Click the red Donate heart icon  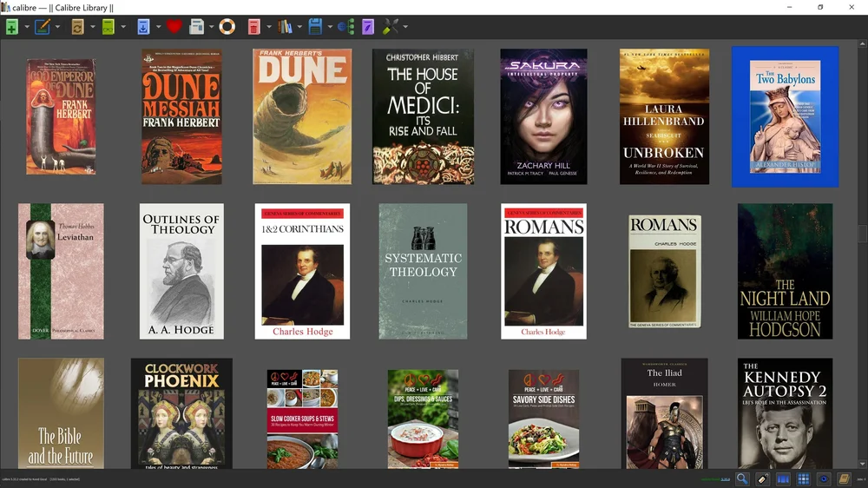pyautogui.click(x=174, y=27)
